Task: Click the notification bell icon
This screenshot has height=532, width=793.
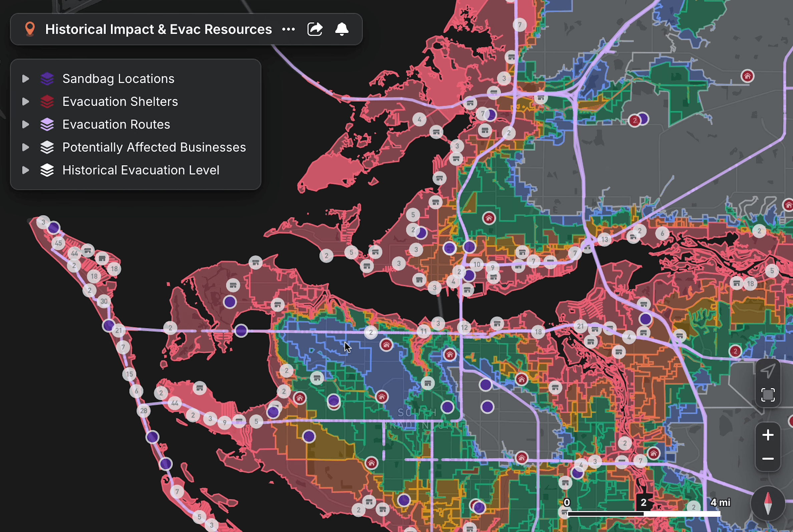Action: (x=341, y=29)
